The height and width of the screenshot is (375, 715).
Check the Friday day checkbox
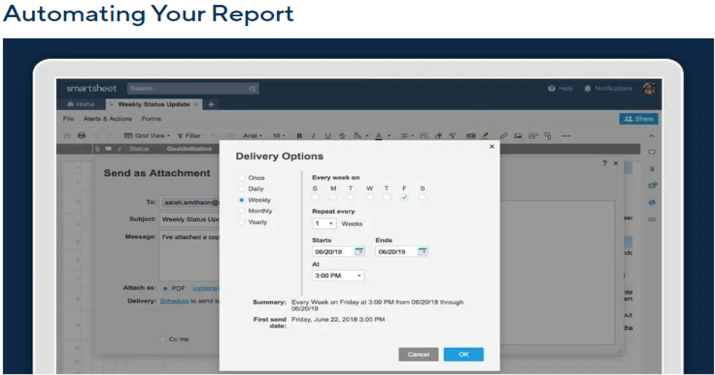pos(404,197)
